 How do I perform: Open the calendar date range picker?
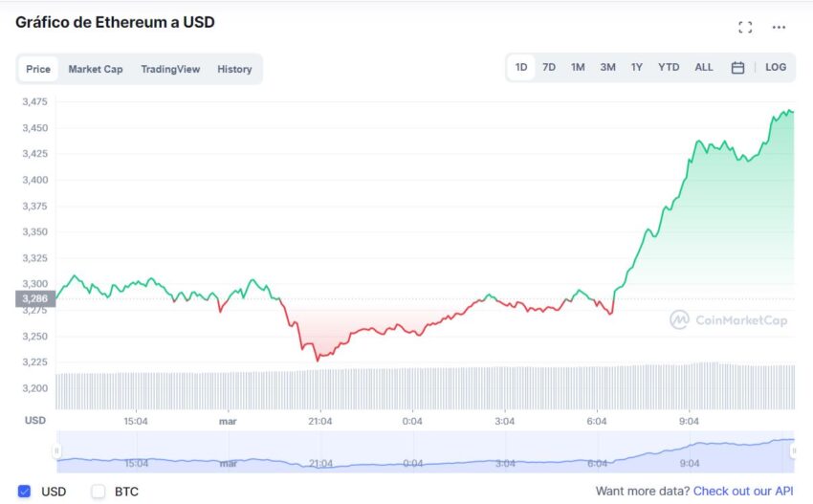737,67
